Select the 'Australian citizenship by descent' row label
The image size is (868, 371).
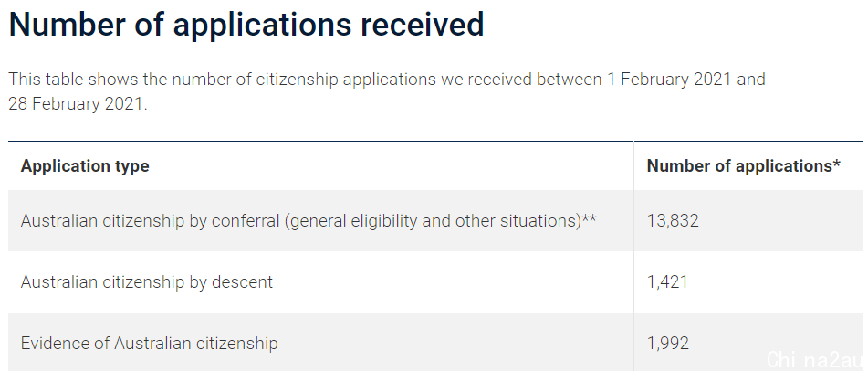click(147, 281)
